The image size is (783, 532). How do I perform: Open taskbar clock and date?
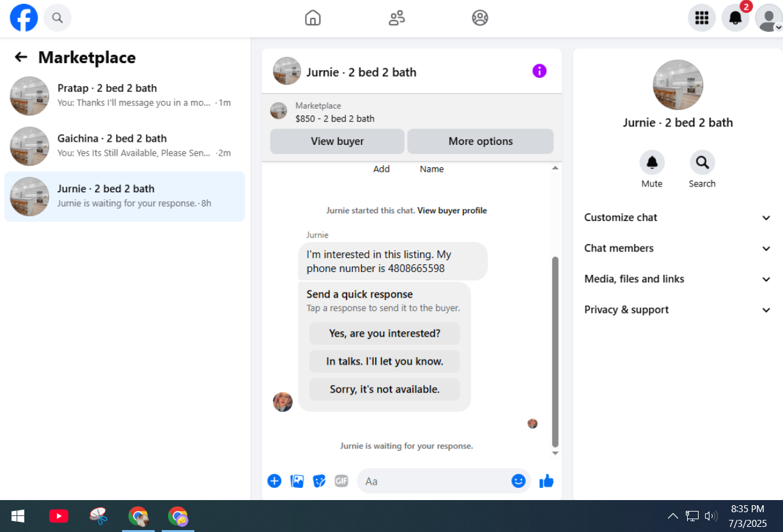[x=748, y=516]
